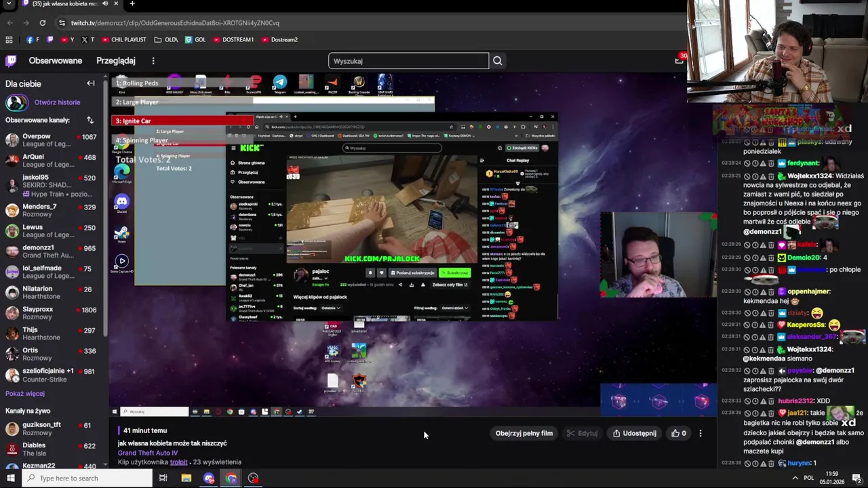
Task: Open YouTube bookmark Y
Action: click(67, 39)
